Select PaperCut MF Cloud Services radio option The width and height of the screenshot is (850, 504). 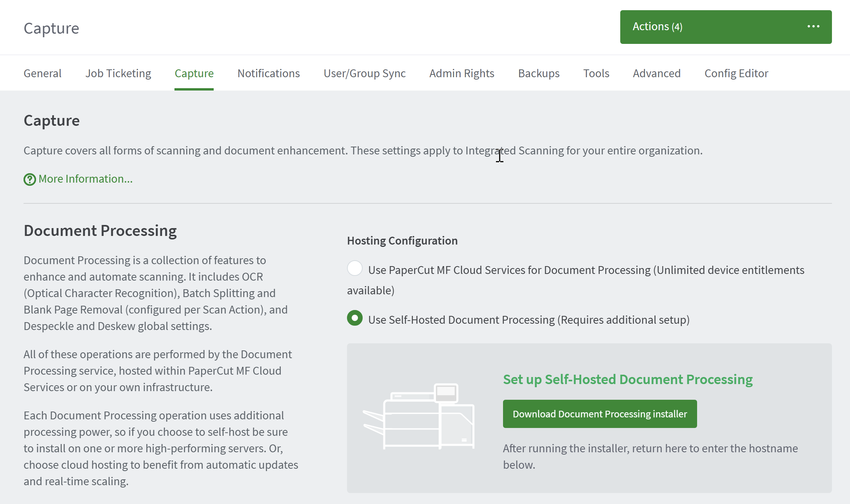(x=355, y=268)
